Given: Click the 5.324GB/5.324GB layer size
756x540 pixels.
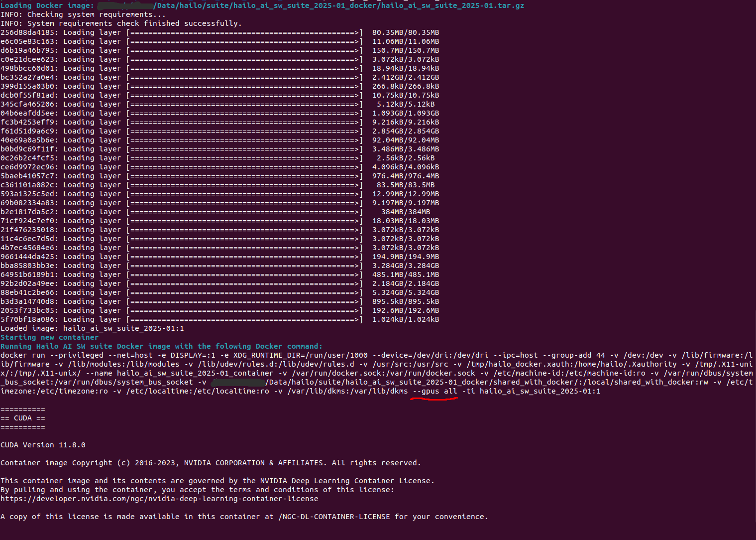Looking at the screenshot, I should pyautogui.click(x=405, y=292).
